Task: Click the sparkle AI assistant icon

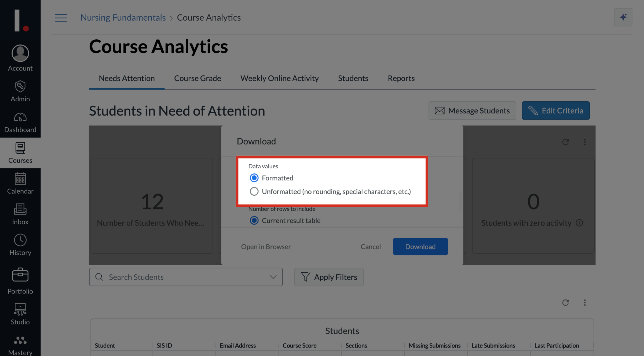Action: coord(623,17)
